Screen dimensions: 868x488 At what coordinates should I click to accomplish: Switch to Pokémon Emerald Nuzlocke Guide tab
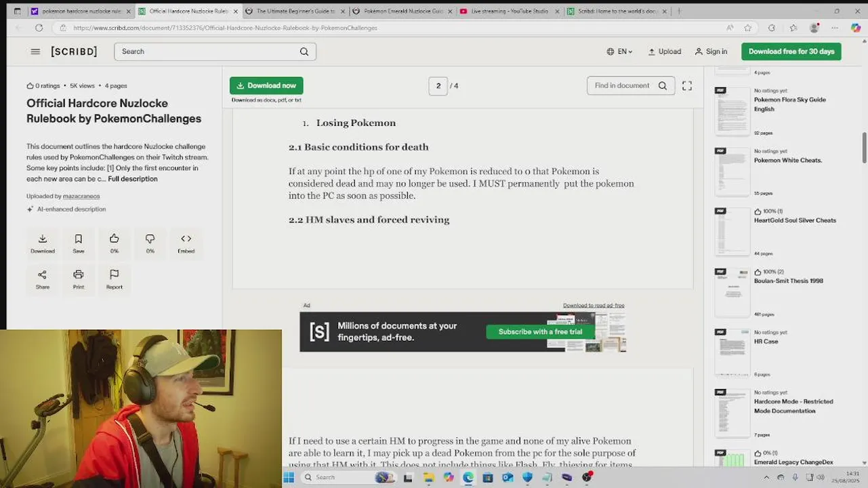pyautogui.click(x=402, y=12)
